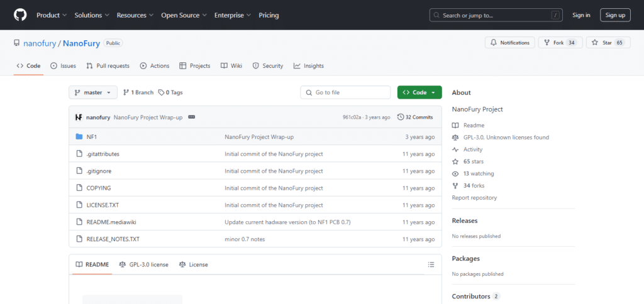The height and width of the screenshot is (304, 644).
Task: Go to the GitHub logo homepage
Action: coord(20,15)
